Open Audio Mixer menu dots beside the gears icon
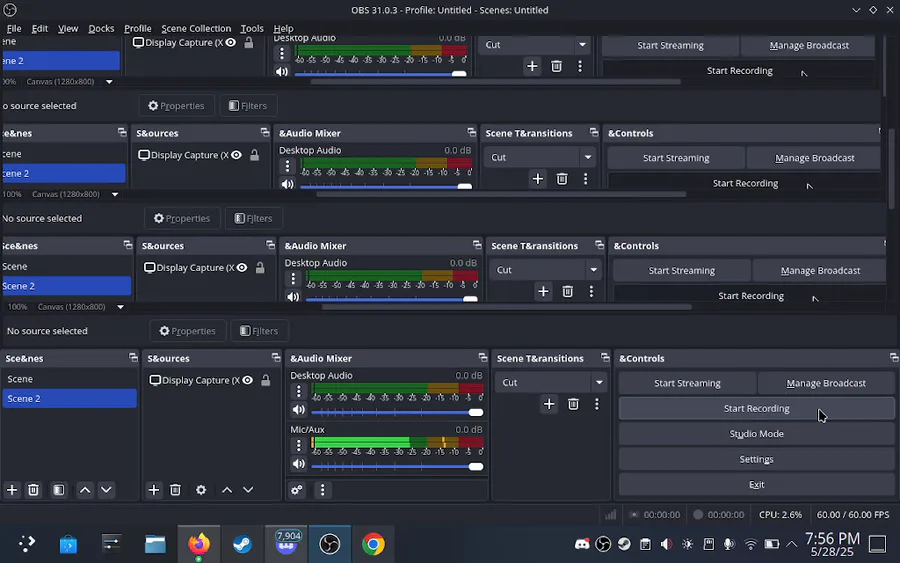This screenshot has width=900, height=563. 323,490
